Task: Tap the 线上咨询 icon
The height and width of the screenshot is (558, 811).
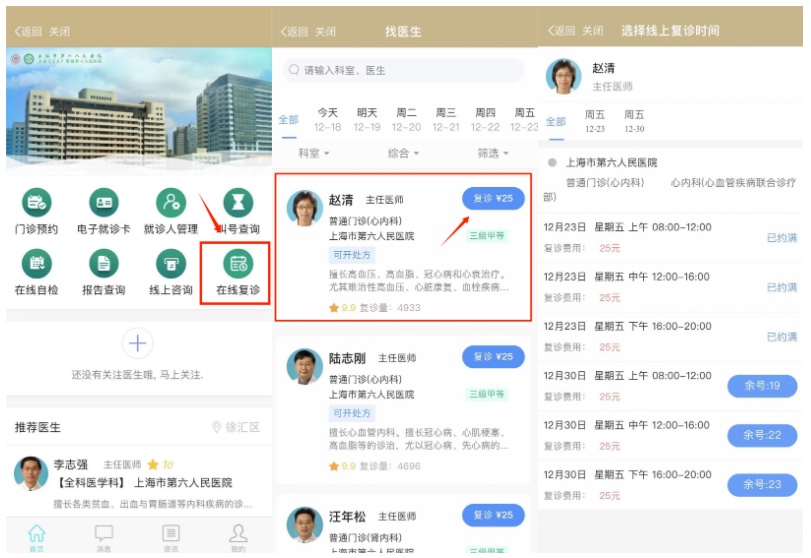Action: (x=170, y=265)
